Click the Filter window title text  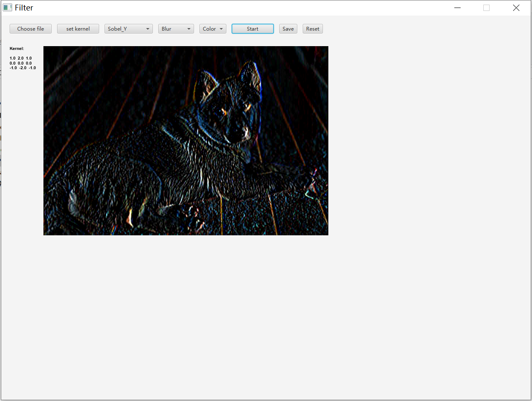point(24,8)
